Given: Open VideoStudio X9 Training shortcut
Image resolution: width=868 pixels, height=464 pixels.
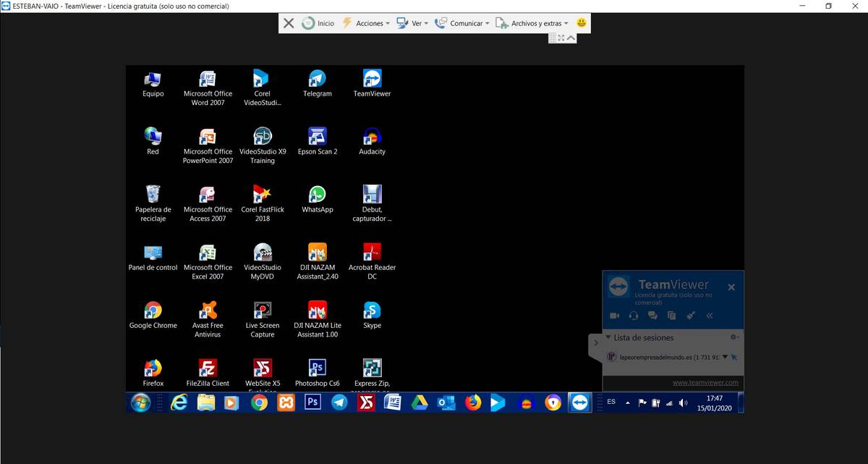Looking at the screenshot, I should point(262,145).
